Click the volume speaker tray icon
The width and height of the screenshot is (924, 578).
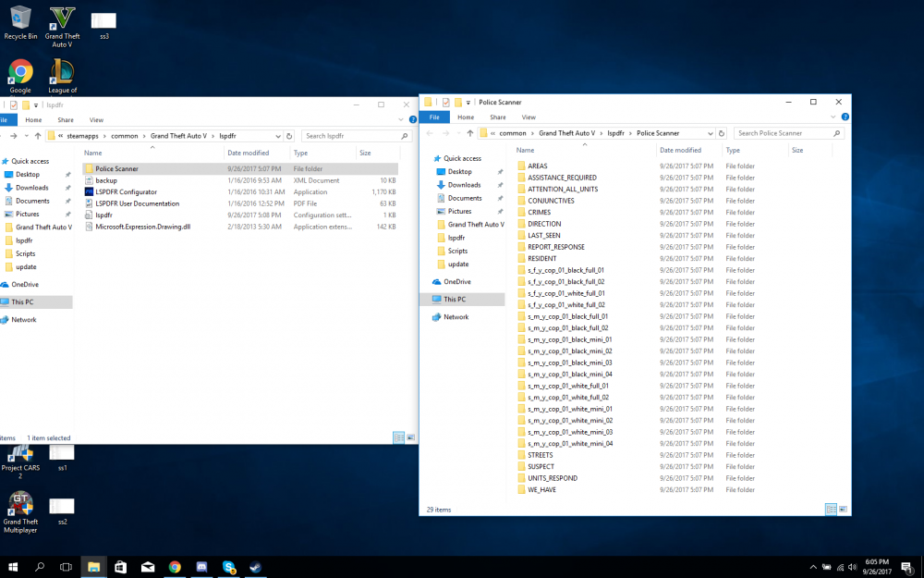(x=853, y=568)
